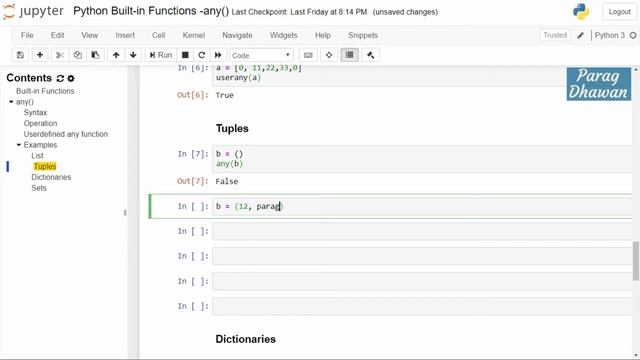
Task: Paste cells below icon
Action: click(x=95, y=55)
